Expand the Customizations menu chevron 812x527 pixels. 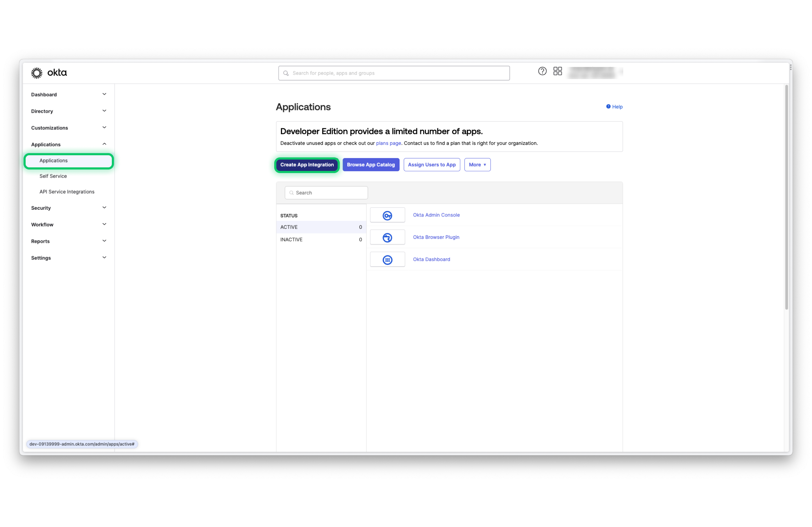click(x=104, y=127)
